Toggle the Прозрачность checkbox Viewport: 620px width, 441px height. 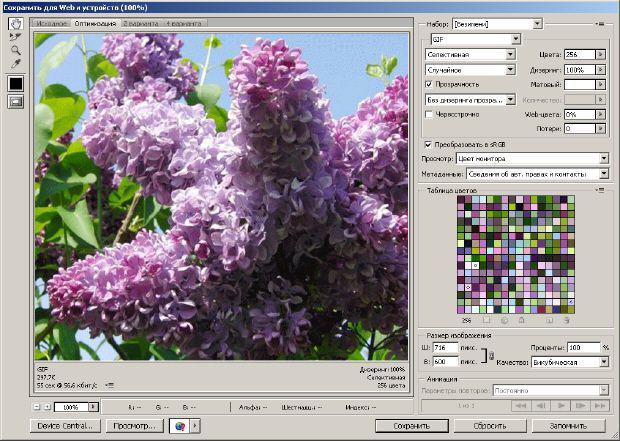[429, 84]
